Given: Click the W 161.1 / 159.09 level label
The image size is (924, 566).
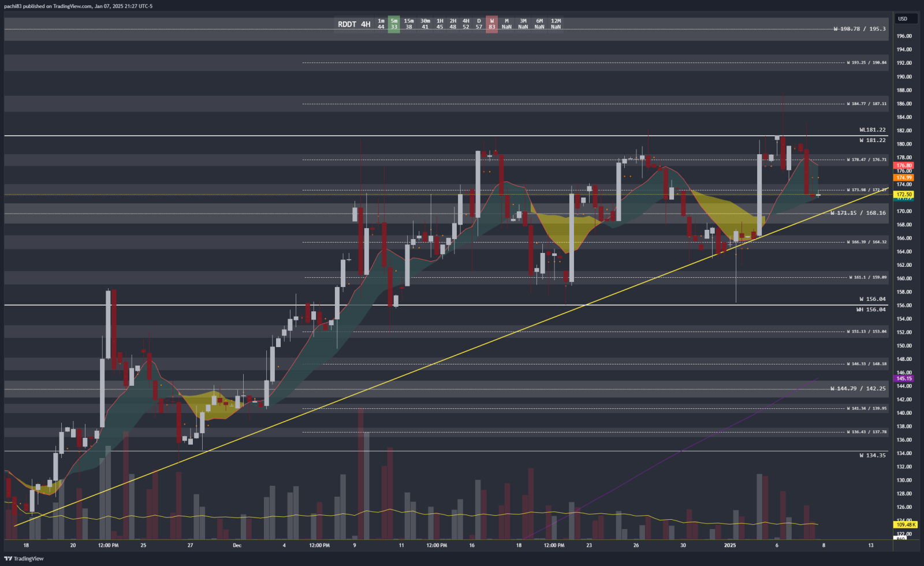Looking at the screenshot, I should [x=868, y=277].
